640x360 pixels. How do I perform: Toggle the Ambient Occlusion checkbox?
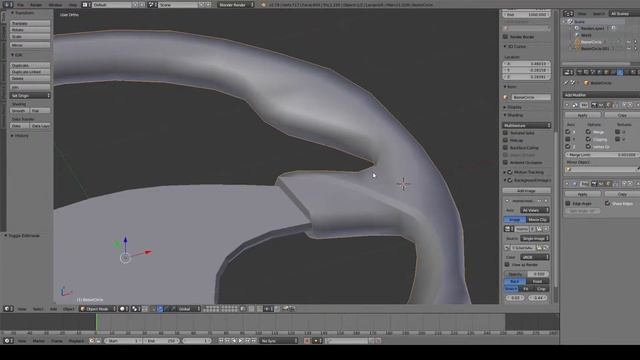[x=505, y=162]
